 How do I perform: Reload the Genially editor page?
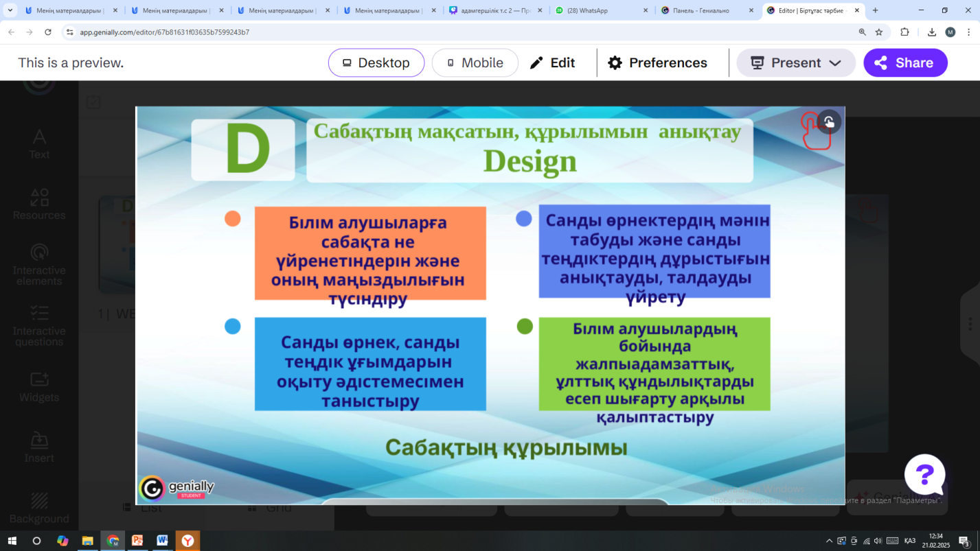click(48, 32)
